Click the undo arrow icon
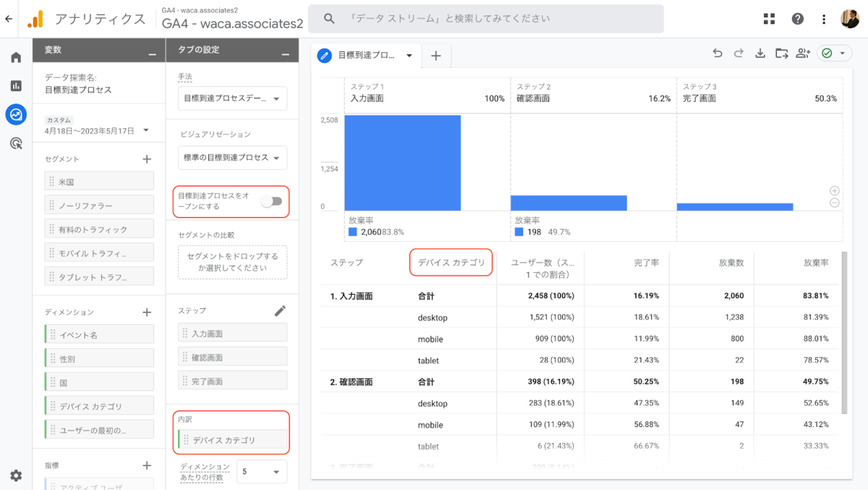The height and width of the screenshot is (490, 868). 717,53
